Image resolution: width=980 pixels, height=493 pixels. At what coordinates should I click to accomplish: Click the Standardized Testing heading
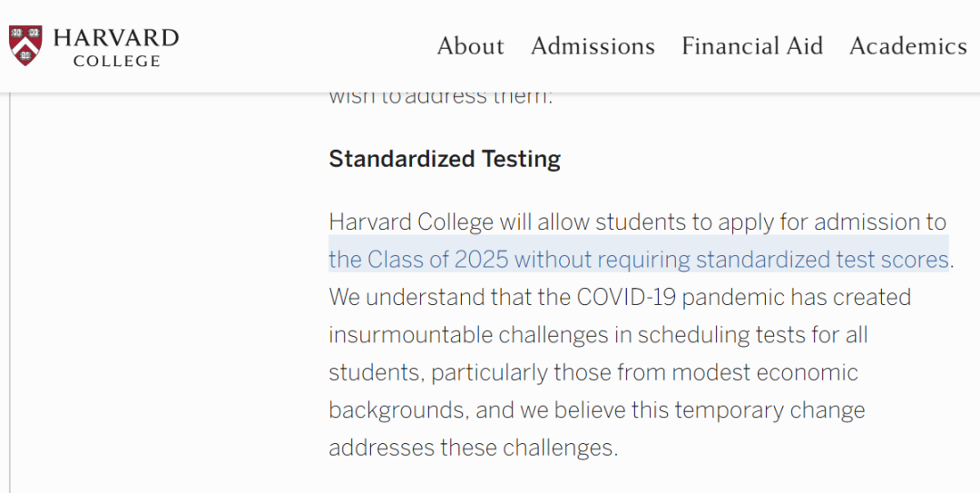coord(445,159)
